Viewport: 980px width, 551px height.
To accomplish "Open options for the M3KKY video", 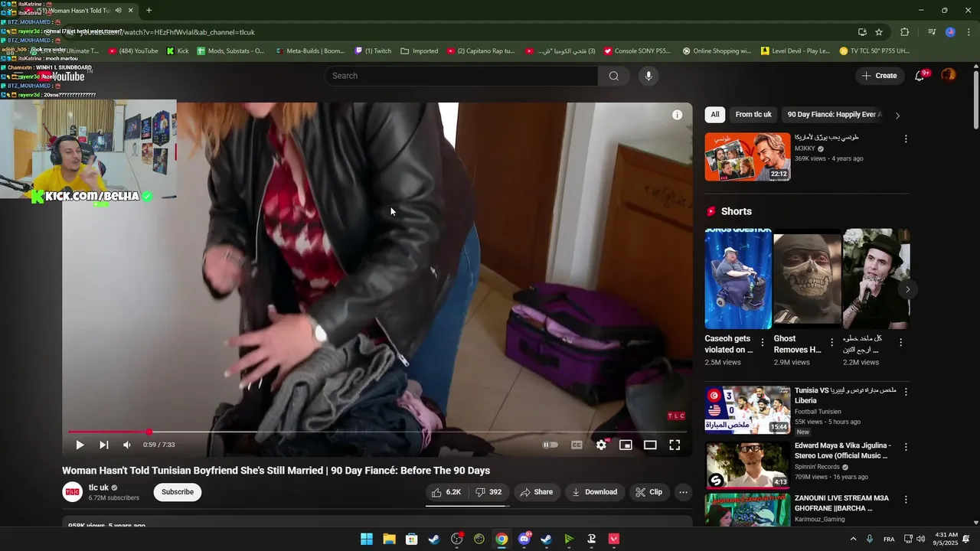I will click(x=906, y=139).
